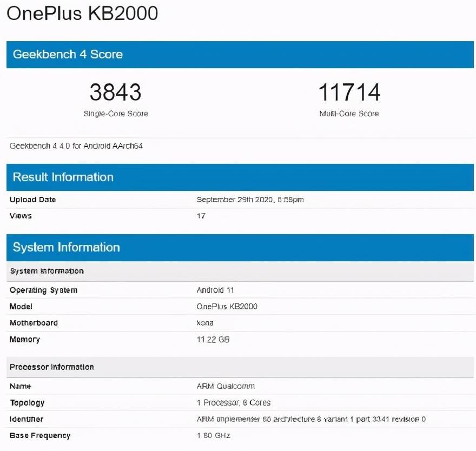
Task: Select the Multi-Core Score label
Action: 349,114
